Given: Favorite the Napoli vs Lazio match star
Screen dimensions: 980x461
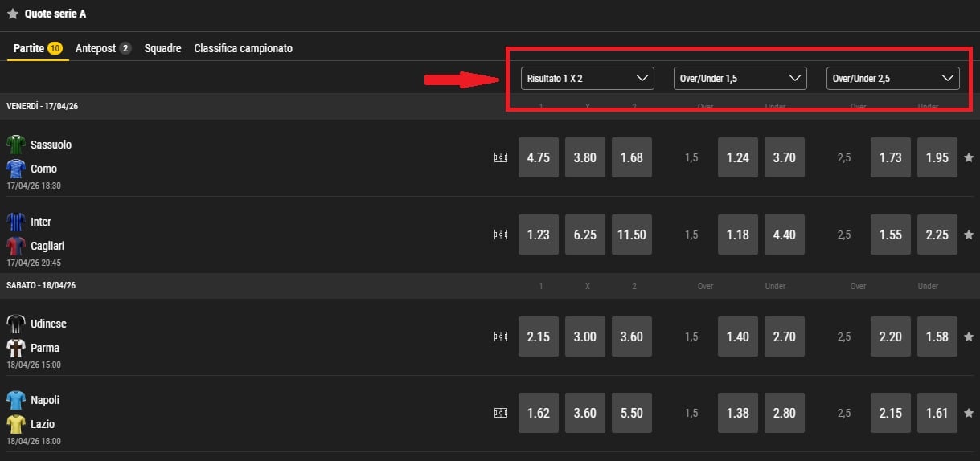Looking at the screenshot, I should point(969,413).
